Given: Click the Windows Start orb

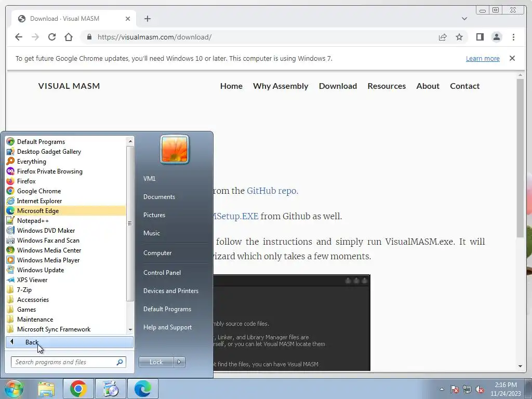Looking at the screenshot, I should pos(14,389).
